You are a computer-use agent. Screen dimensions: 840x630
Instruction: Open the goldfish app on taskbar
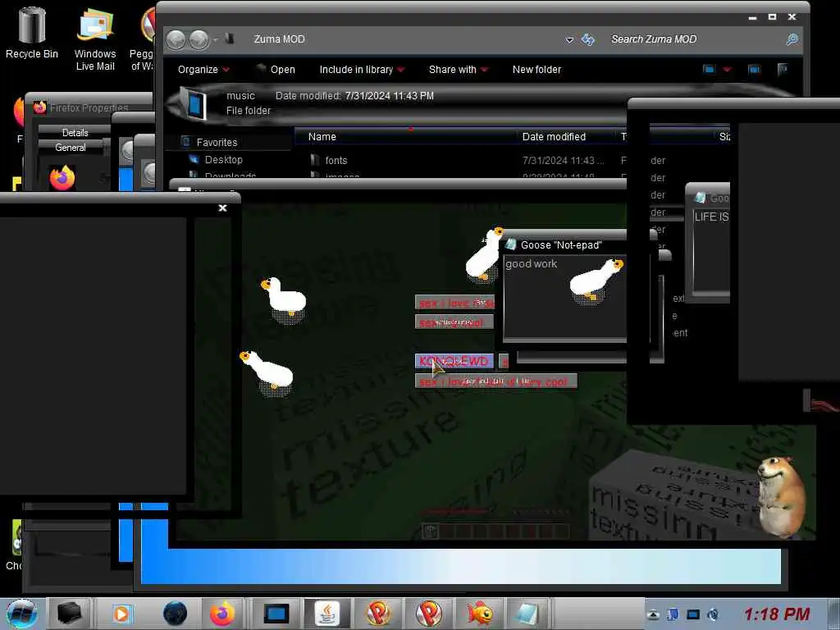click(479, 614)
